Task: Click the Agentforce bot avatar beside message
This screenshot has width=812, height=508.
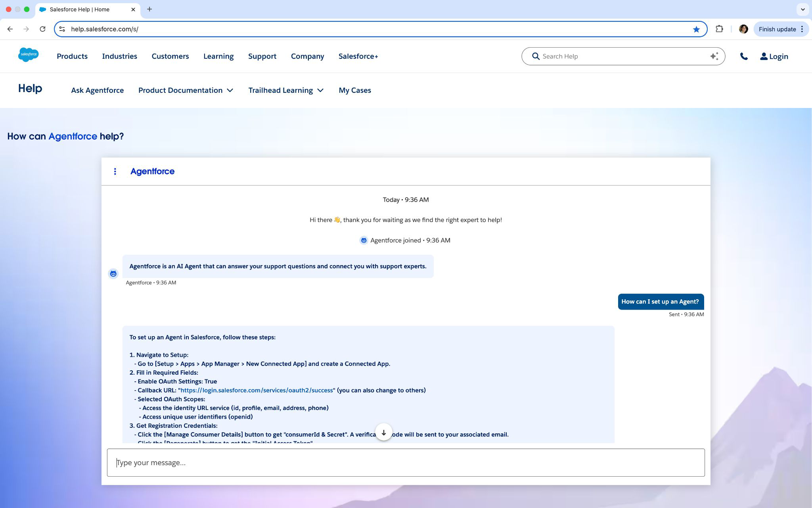Action: [x=113, y=274]
